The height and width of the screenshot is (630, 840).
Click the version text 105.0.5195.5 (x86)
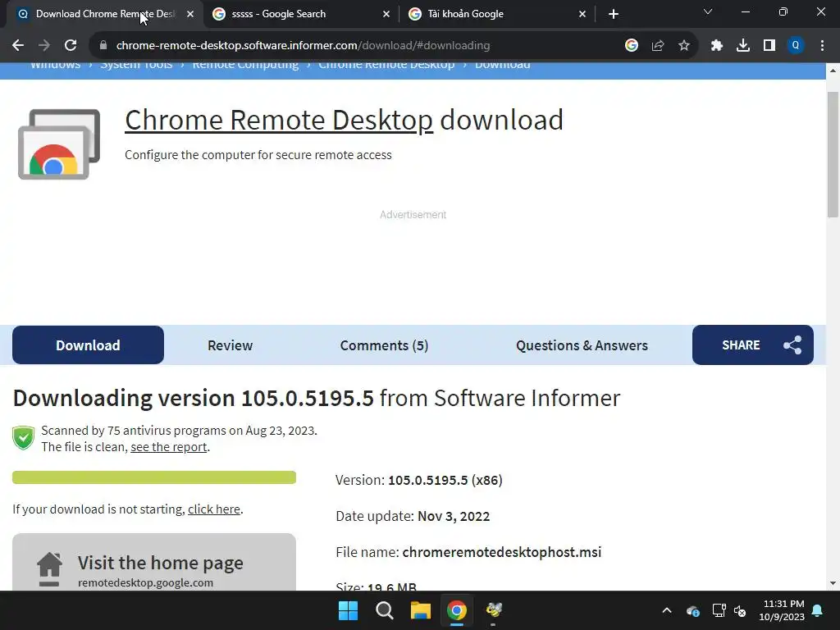point(445,480)
